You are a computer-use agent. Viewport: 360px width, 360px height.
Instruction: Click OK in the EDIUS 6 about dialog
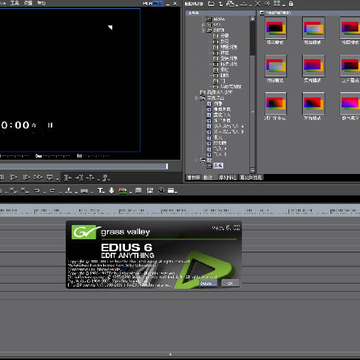point(230,283)
